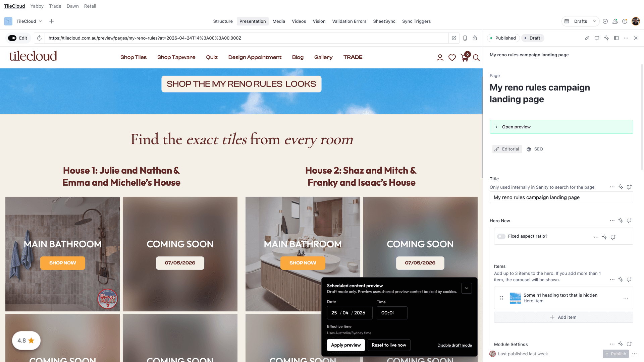Open the SEO tab

[x=535, y=149]
